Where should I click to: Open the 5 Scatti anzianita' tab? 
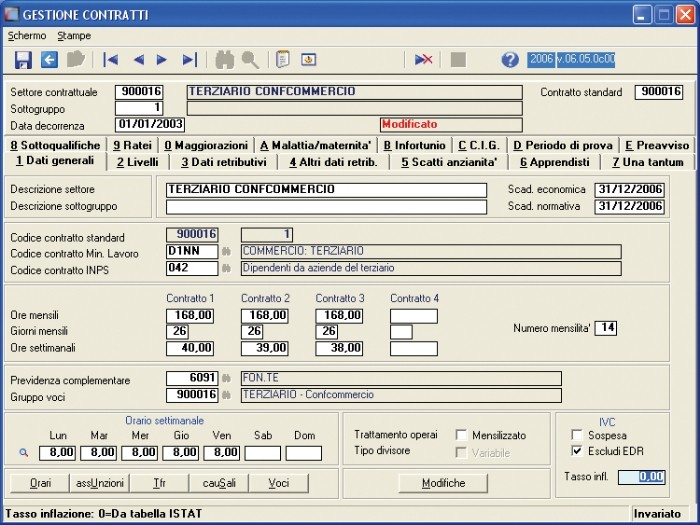(x=449, y=162)
